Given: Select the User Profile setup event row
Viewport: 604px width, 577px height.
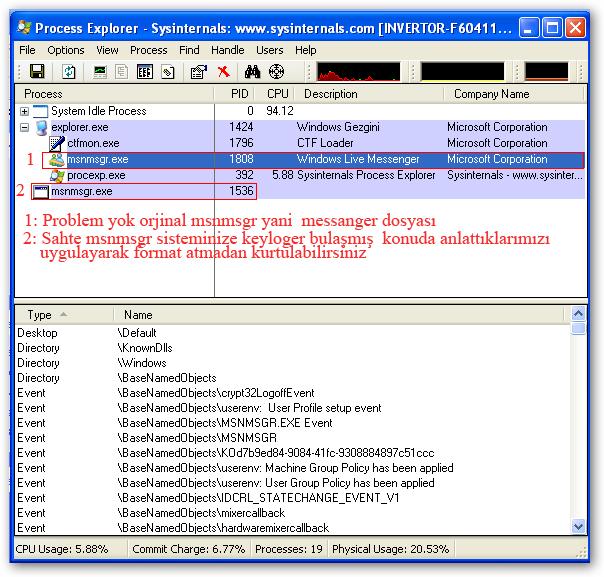Looking at the screenshot, I should 293,408.
